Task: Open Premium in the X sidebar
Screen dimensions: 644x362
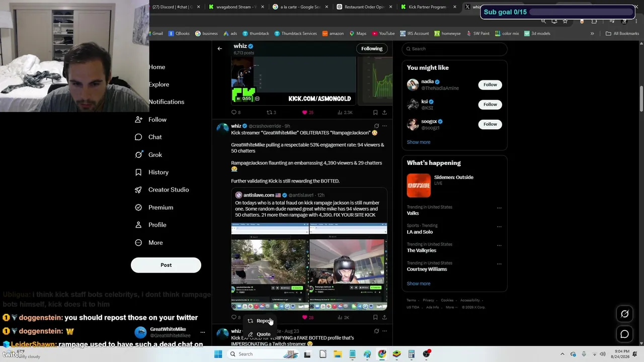Action: (x=154, y=207)
